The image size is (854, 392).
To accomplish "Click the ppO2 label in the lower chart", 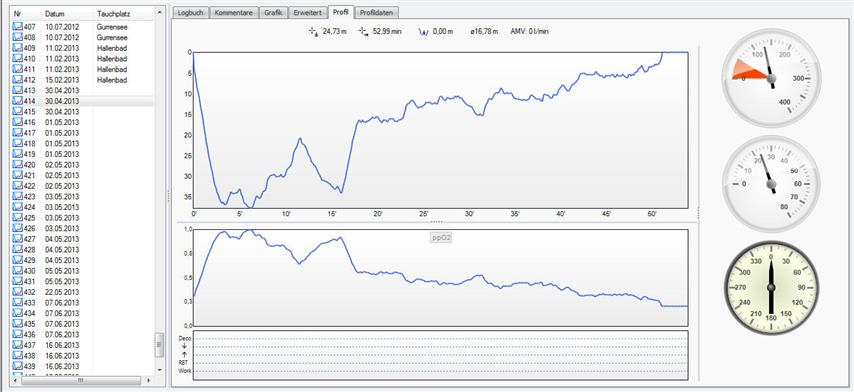I will [x=441, y=238].
